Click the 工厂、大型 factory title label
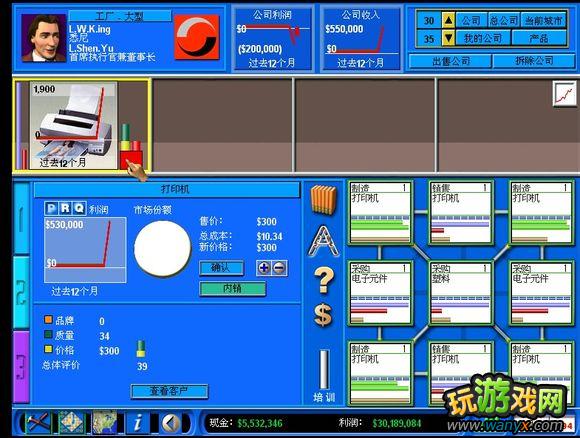 tap(119, 16)
